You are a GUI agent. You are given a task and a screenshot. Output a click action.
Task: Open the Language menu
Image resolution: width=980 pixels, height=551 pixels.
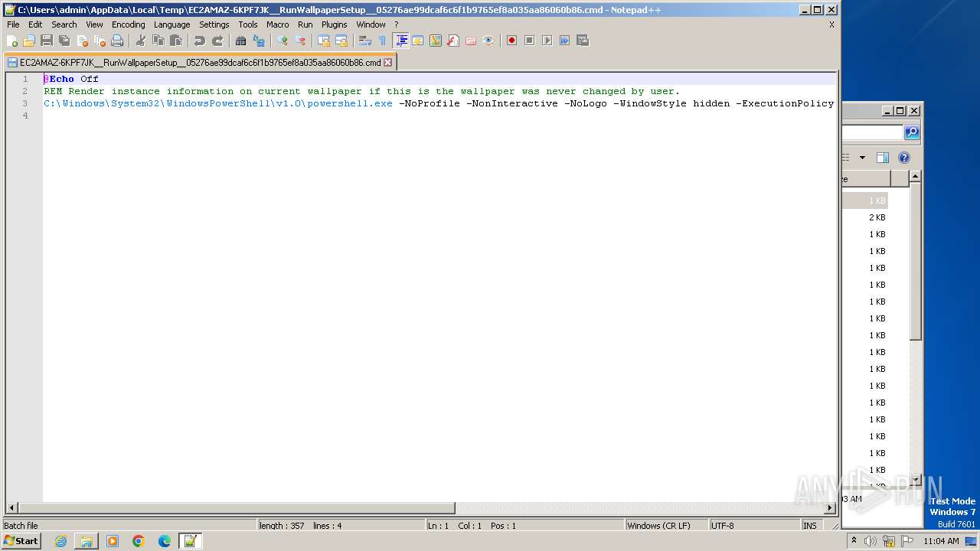click(x=171, y=24)
